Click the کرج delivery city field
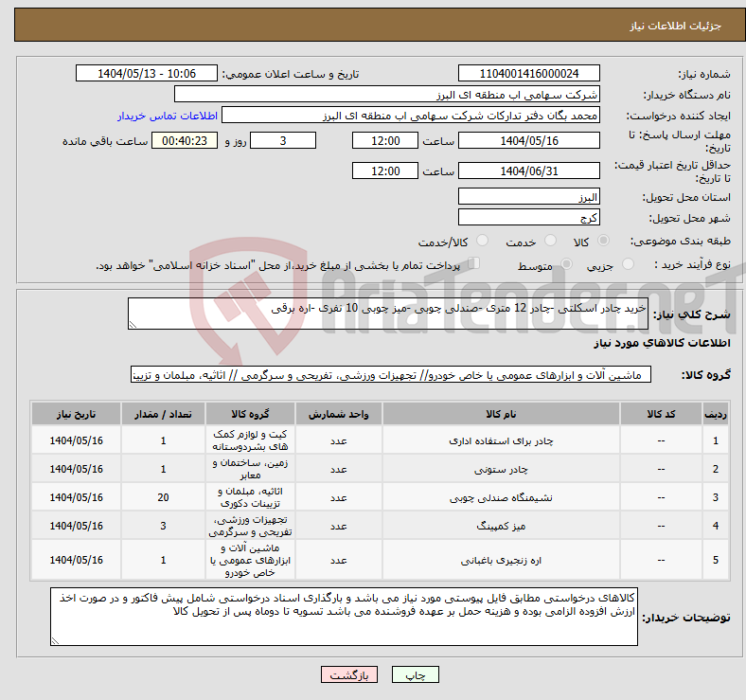 pos(529,217)
